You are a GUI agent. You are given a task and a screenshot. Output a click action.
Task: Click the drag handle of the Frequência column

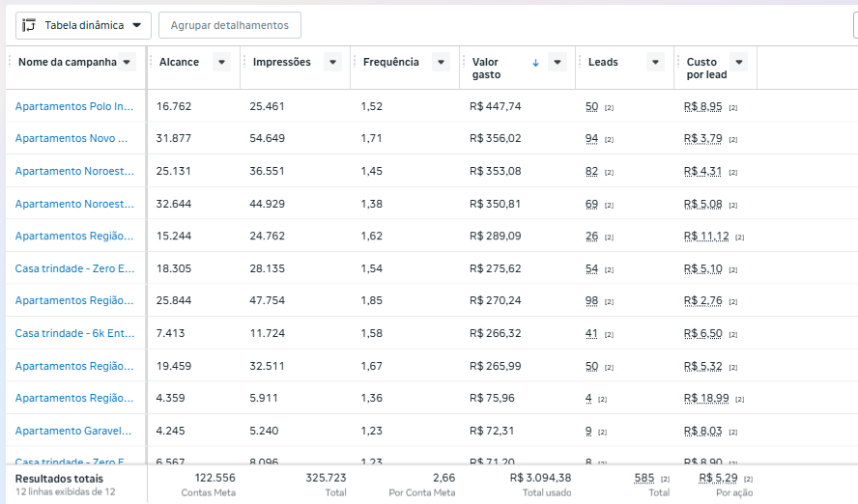point(355,62)
